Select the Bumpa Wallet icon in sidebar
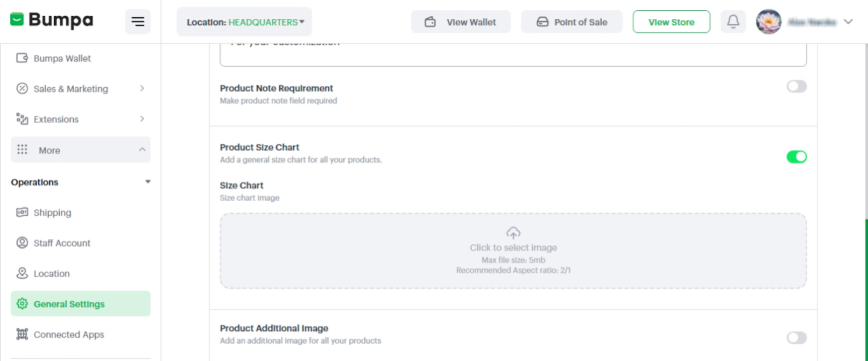This screenshot has width=868, height=361. click(x=22, y=58)
